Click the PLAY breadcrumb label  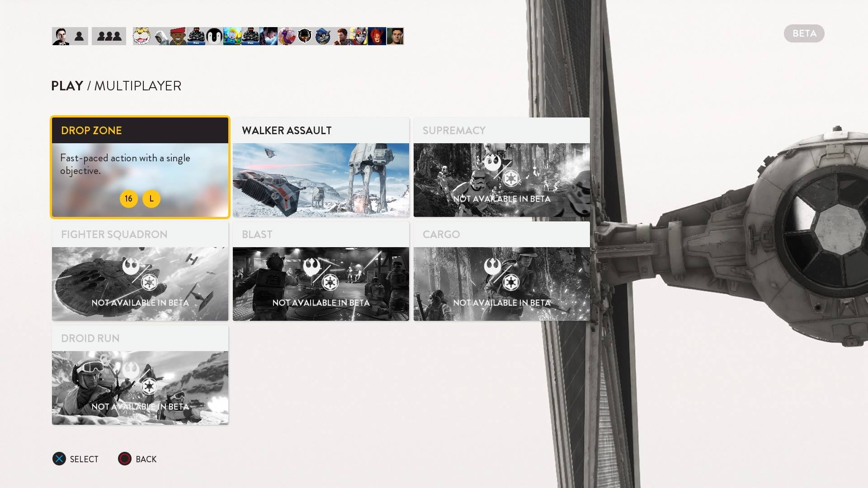67,86
